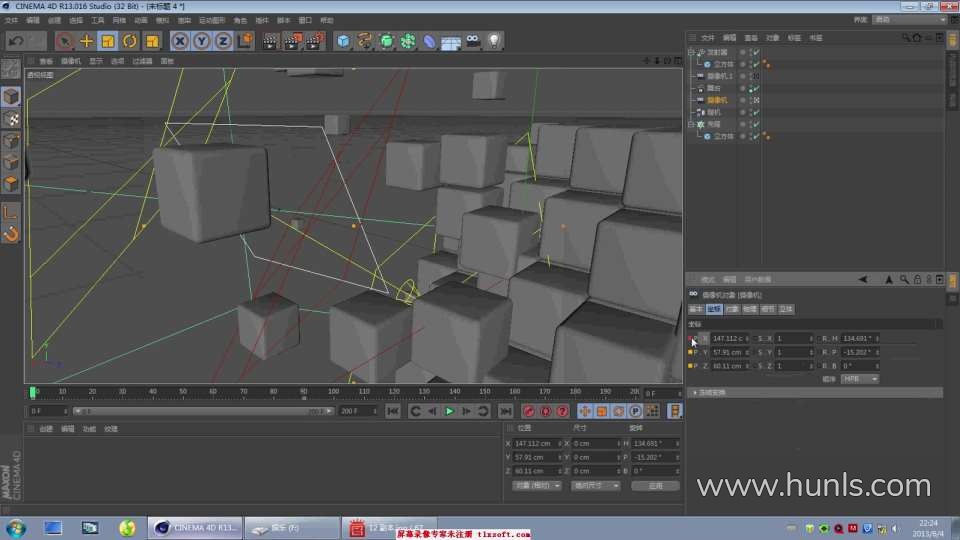Add a cube primitive object
The width and height of the screenshot is (960, 540).
click(x=344, y=41)
